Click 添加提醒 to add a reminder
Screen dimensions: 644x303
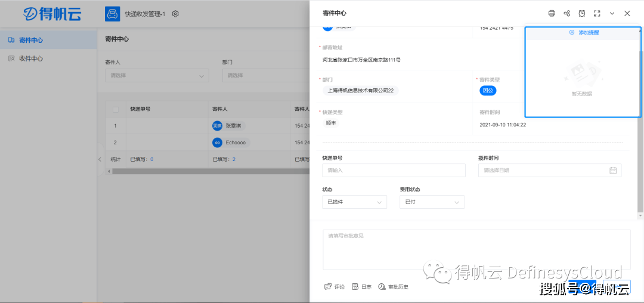(584, 32)
